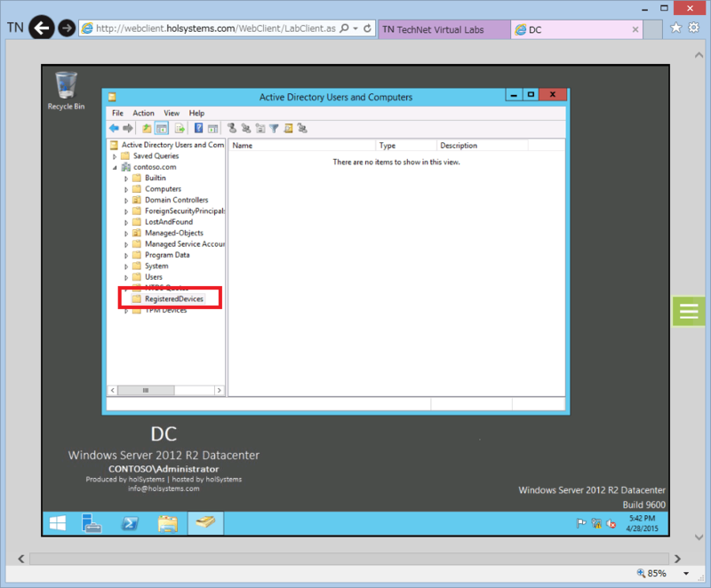This screenshot has height=588, width=711.
Task: Open the Recycle Bin desktop icon
Action: pos(66,91)
